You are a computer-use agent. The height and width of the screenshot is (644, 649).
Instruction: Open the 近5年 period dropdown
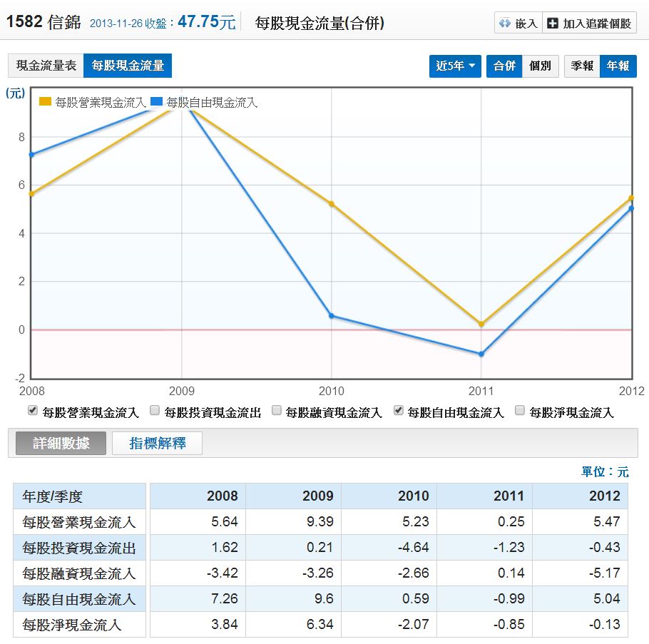455,66
